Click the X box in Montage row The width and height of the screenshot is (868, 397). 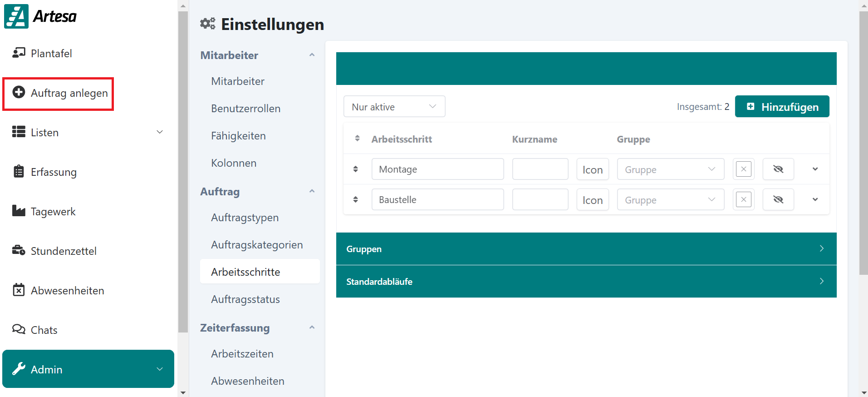pyautogui.click(x=743, y=169)
